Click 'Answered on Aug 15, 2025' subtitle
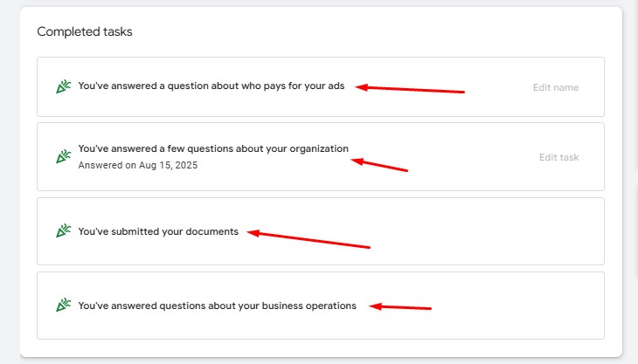This screenshot has height=364, width=638. tap(138, 165)
